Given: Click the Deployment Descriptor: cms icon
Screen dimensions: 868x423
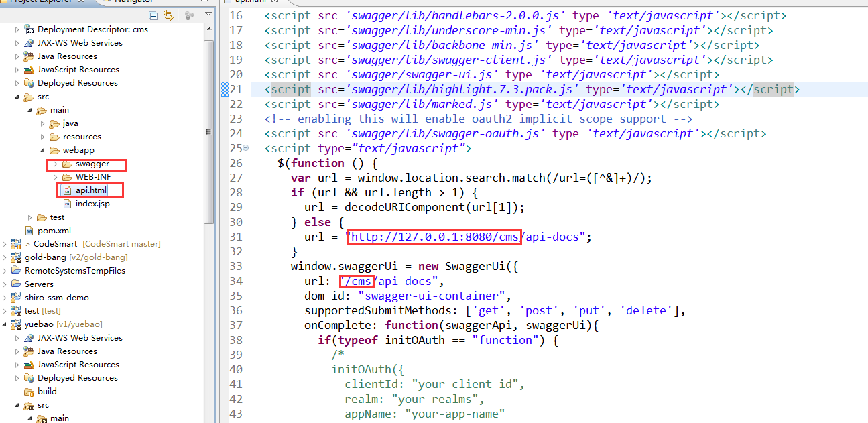Looking at the screenshot, I should 29,29.
